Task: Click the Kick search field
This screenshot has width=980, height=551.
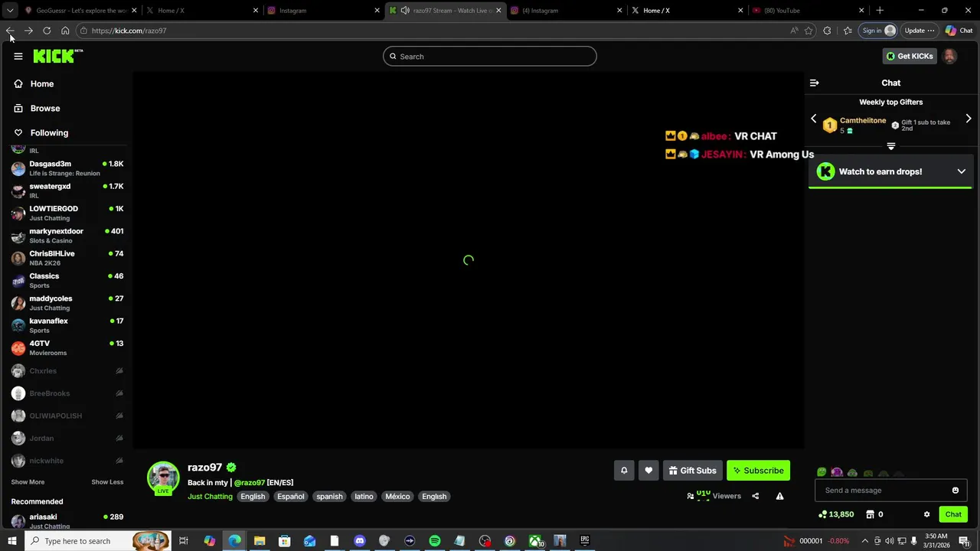Action: click(490, 56)
